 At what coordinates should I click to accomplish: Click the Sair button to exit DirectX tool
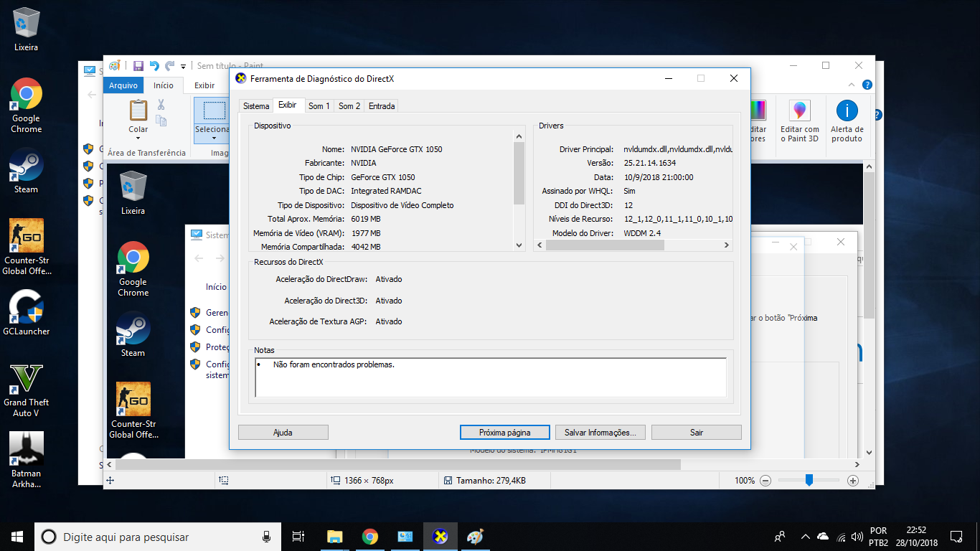[697, 433]
